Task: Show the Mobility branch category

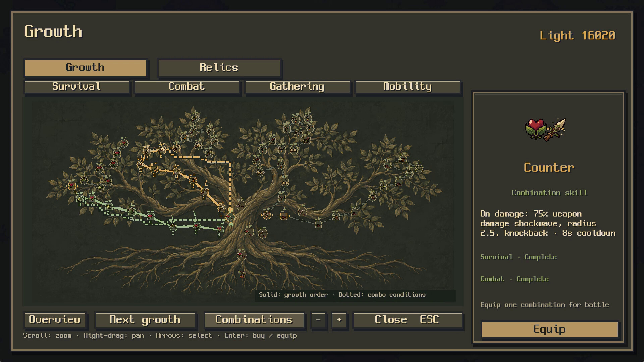Action: click(x=408, y=87)
